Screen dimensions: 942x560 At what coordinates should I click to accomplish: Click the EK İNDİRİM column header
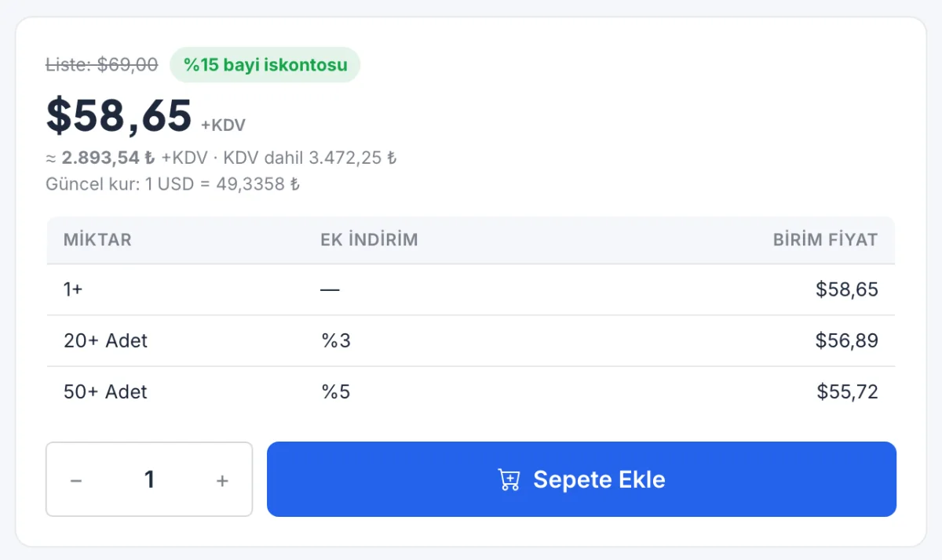(x=369, y=240)
